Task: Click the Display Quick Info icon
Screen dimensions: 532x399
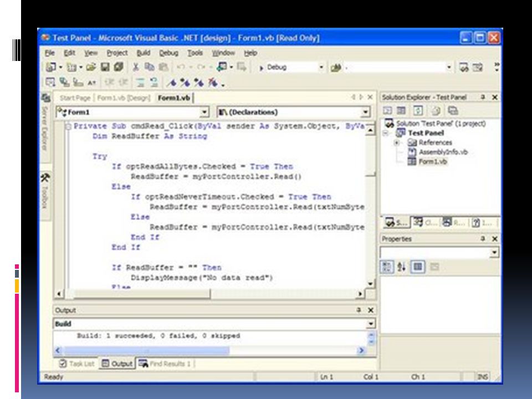Action: 78,82
